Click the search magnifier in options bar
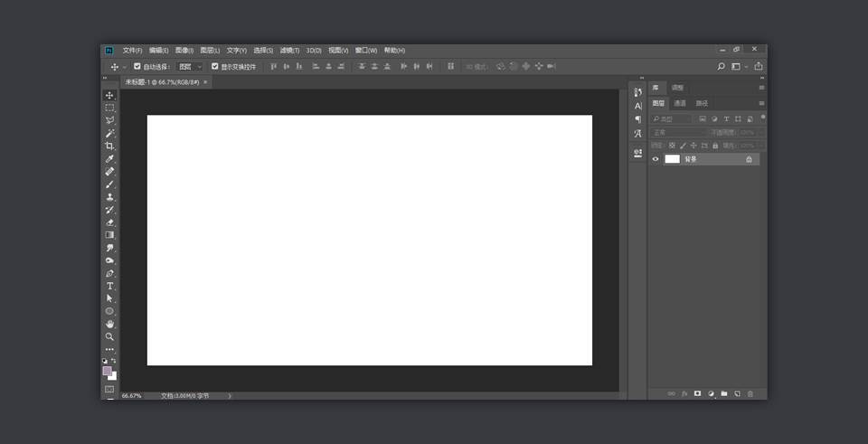The width and height of the screenshot is (868, 444). point(721,66)
